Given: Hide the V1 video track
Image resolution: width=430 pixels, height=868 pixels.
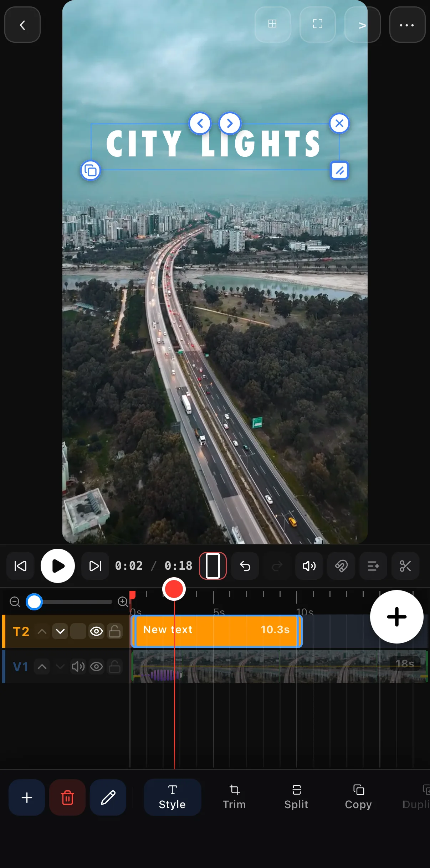Looking at the screenshot, I should pos(97,666).
